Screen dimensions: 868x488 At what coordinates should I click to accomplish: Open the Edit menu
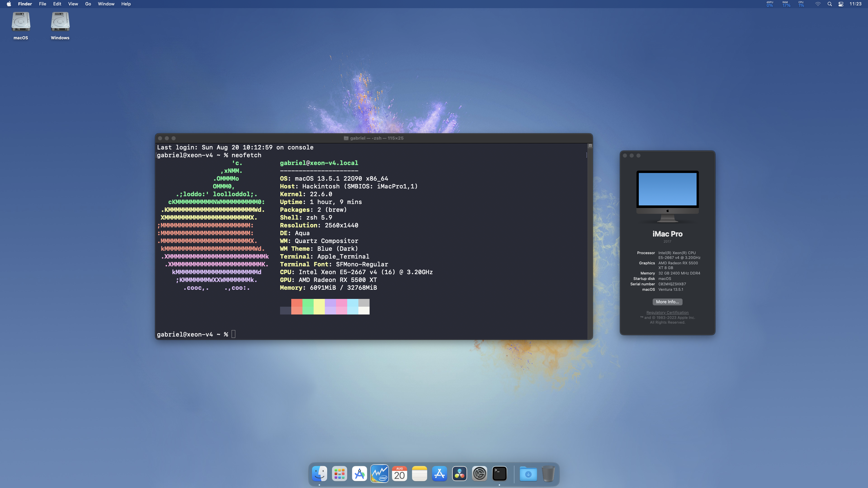pyautogui.click(x=57, y=4)
